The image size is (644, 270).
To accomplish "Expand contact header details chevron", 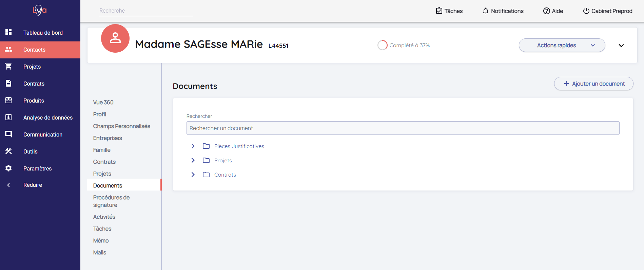I will click(621, 46).
